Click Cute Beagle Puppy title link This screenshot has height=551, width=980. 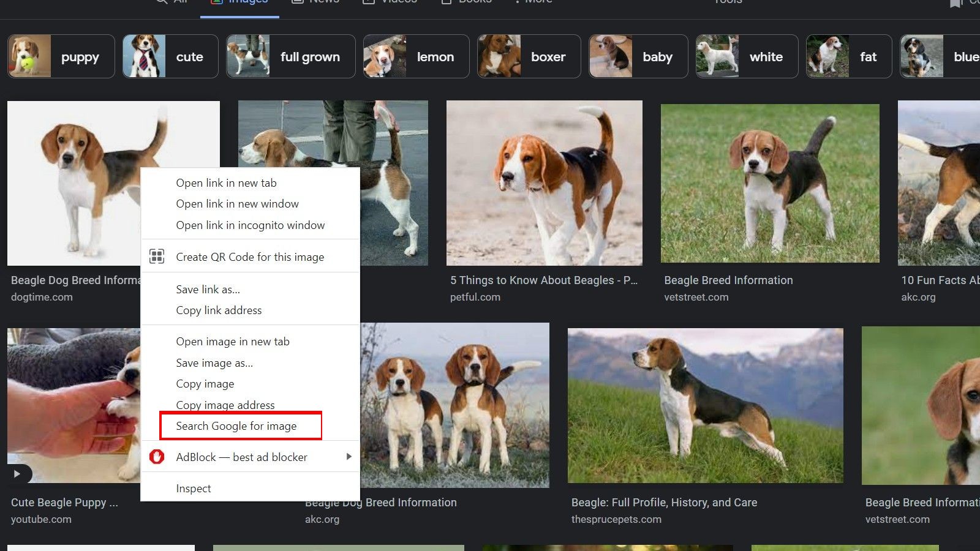tap(64, 502)
